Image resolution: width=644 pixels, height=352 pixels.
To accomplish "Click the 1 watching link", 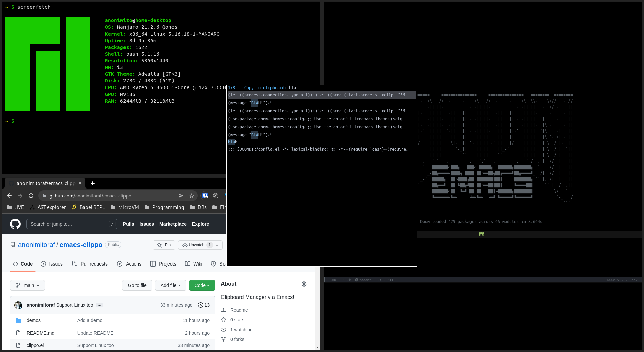I will point(241,330).
